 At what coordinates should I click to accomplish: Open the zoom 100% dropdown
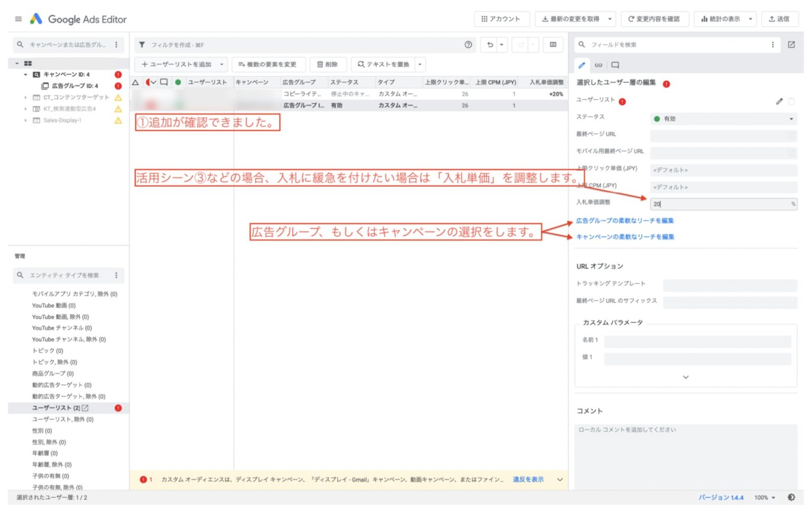pyautogui.click(x=764, y=498)
